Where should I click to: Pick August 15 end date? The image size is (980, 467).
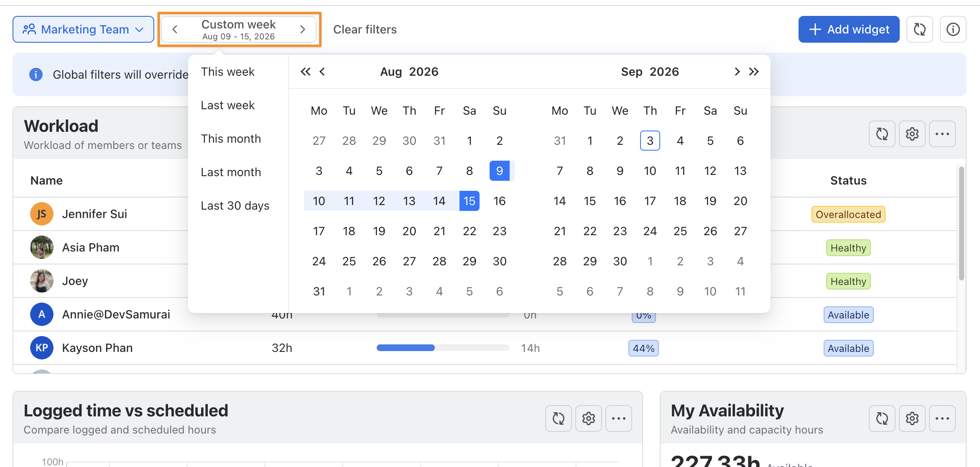pos(470,201)
